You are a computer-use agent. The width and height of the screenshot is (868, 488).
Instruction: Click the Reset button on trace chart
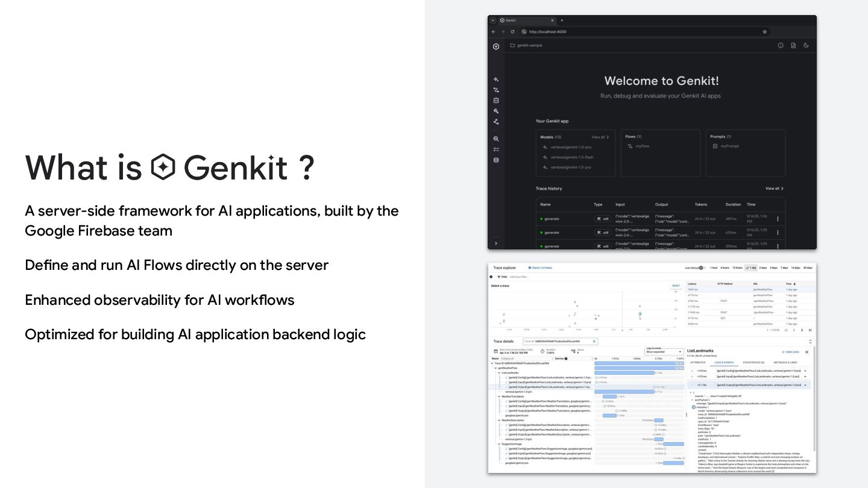(x=676, y=286)
